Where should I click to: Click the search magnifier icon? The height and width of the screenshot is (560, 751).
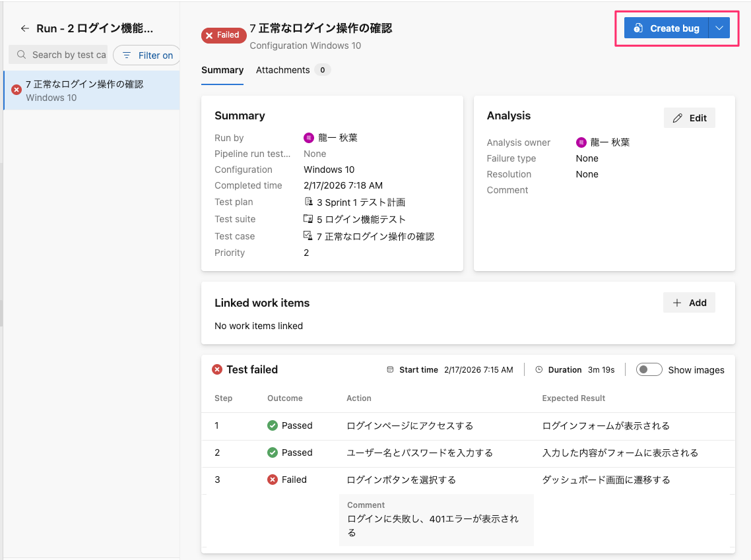click(x=22, y=55)
